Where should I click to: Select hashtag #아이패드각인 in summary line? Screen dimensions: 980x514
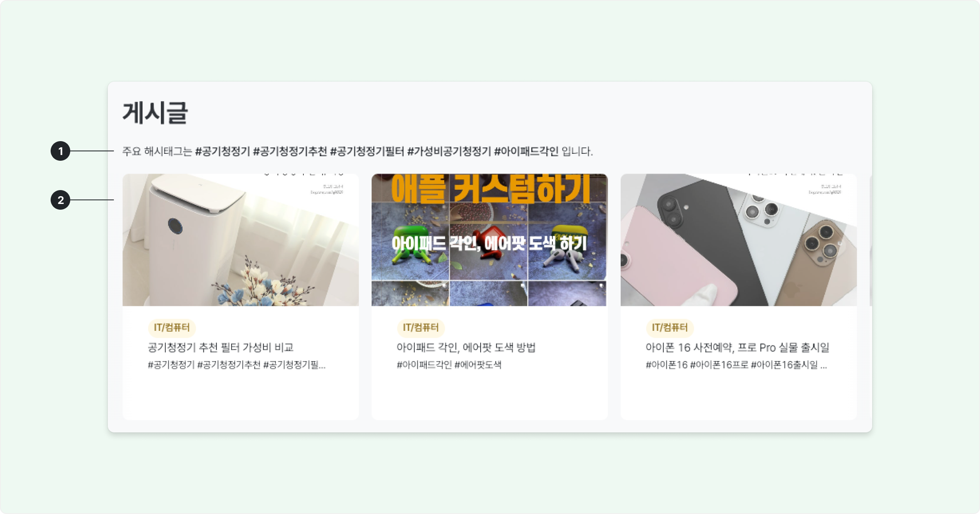pos(526,151)
